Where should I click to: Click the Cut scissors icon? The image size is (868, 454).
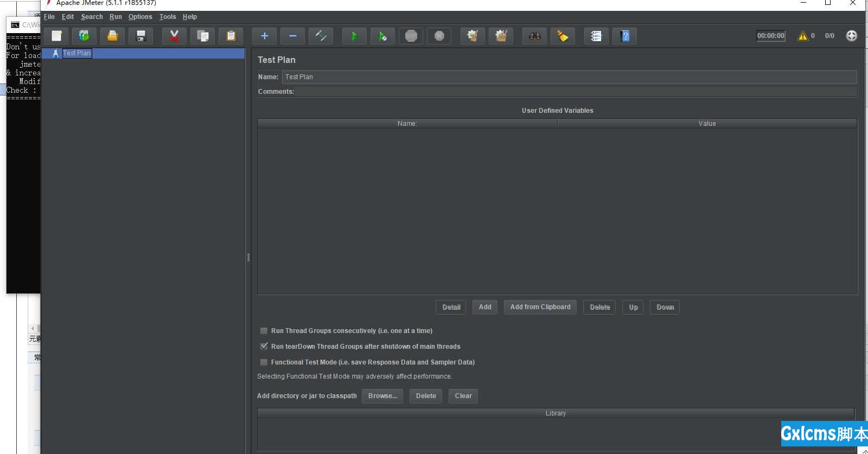(174, 36)
